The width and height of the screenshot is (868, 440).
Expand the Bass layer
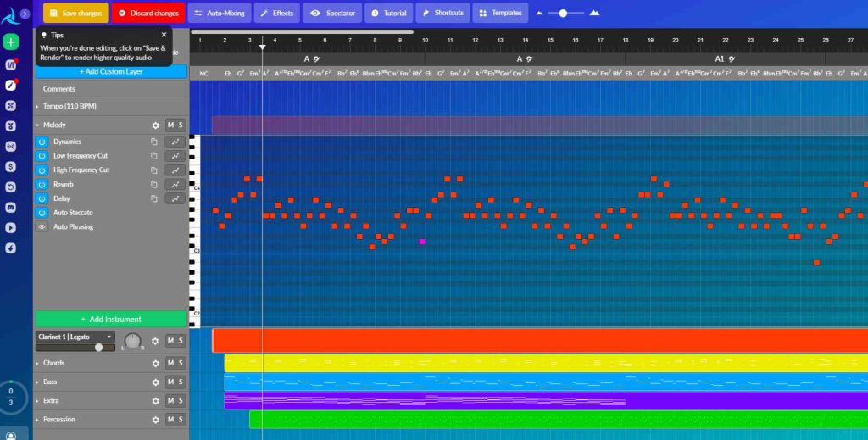[x=37, y=382]
